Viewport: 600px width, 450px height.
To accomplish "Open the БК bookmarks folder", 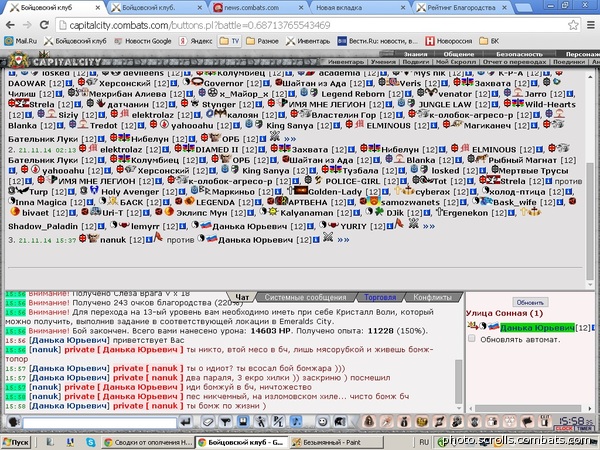I will pyautogui.click(x=490, y=41).
